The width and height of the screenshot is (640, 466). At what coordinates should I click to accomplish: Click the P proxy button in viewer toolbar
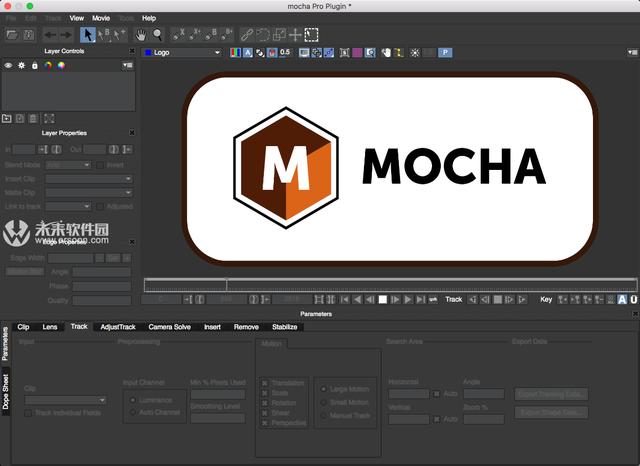pyautogui.click(x=445, y=53)
